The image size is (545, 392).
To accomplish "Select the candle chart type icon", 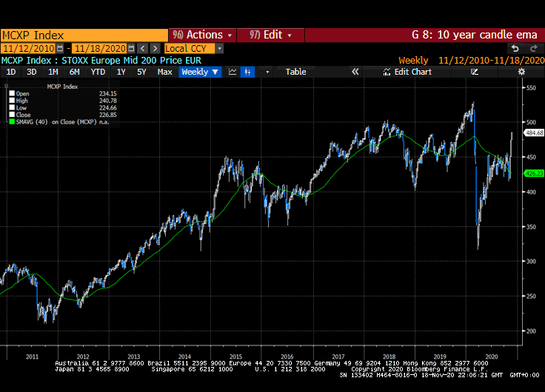I will pos(247,72).
